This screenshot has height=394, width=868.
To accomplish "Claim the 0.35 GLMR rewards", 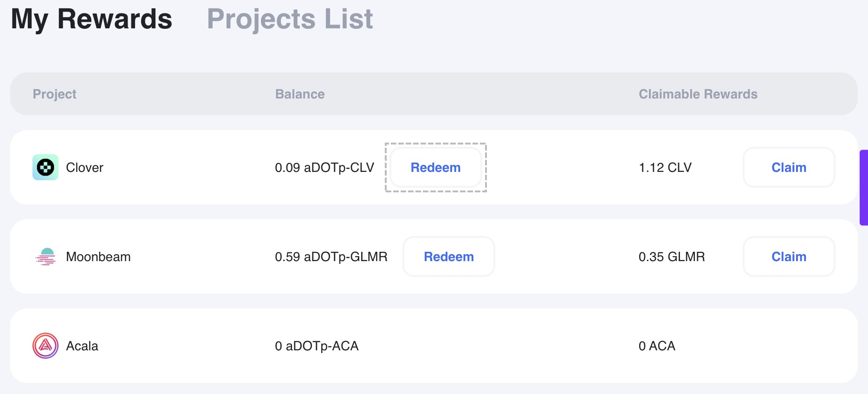I will click(789, 256).
